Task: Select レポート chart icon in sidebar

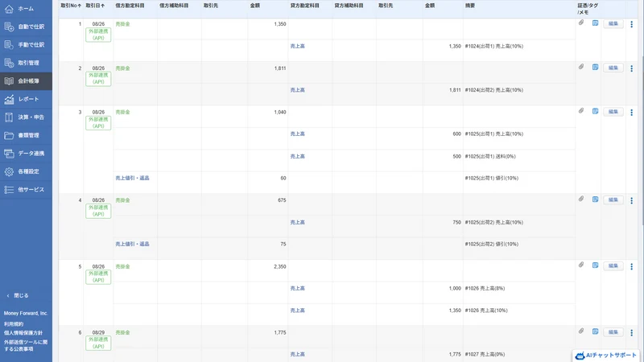Action: click(x=9, y=99)
